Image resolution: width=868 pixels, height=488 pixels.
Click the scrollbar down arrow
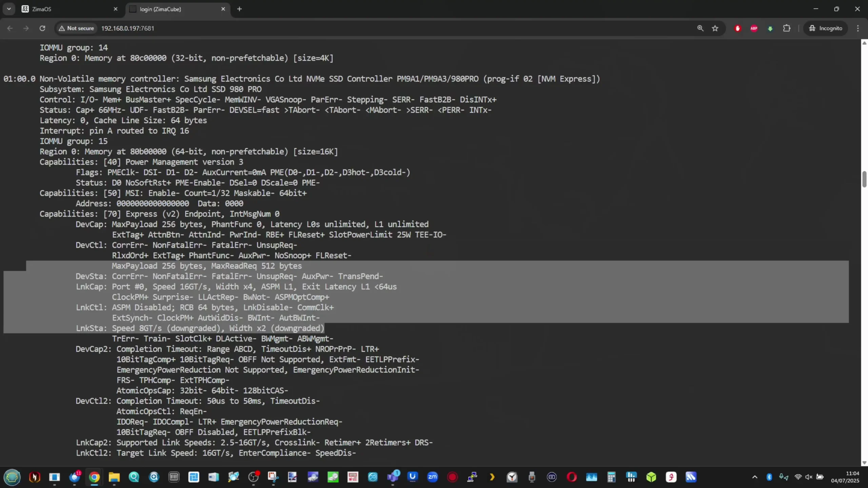[864, 463]
